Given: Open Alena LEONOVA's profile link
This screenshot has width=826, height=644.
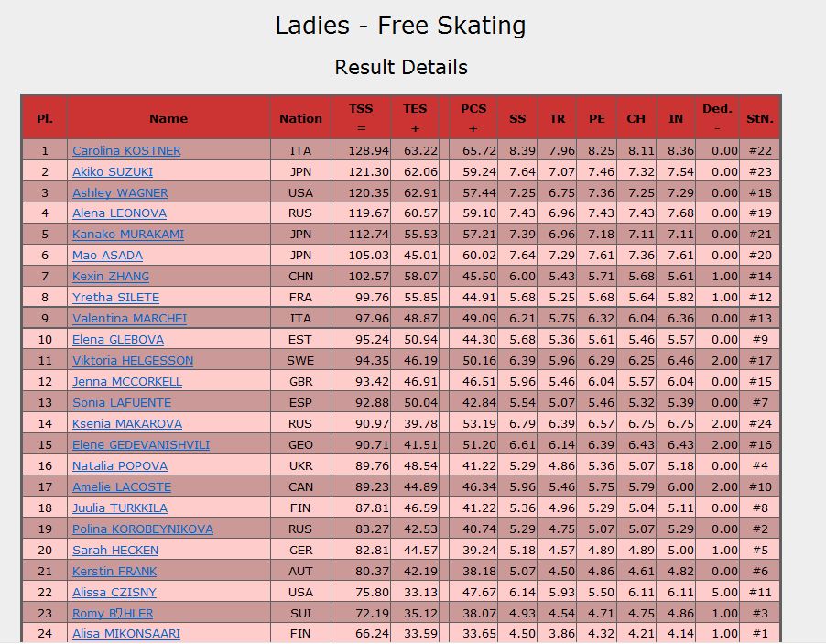Looking at the screenshot, I should tap(120, 213).
